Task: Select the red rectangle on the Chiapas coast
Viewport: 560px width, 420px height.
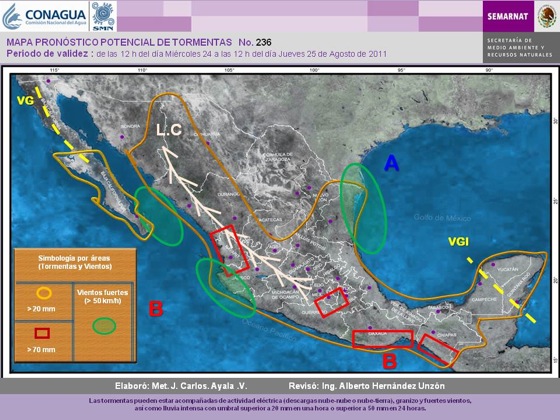Action: coord(439,350)
